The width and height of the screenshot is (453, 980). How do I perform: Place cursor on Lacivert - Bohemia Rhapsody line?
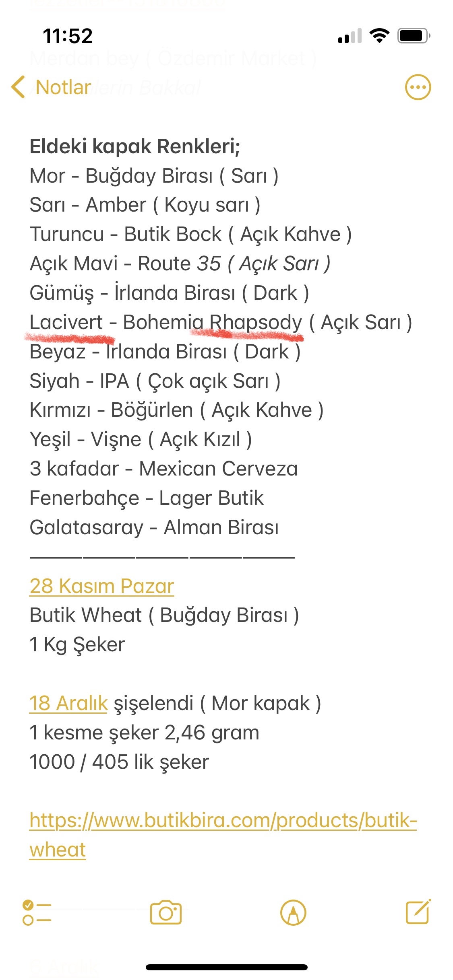pos(221,322)
